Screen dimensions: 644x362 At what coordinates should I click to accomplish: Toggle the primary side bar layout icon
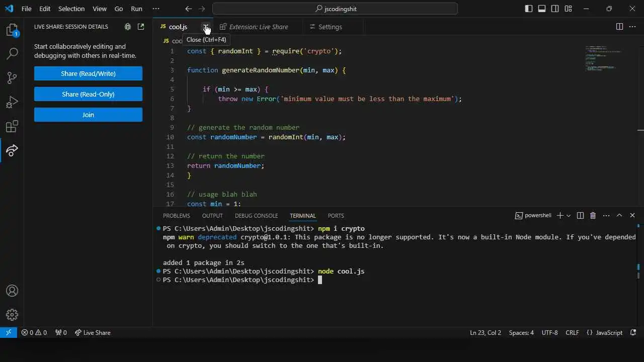[529, 9]
